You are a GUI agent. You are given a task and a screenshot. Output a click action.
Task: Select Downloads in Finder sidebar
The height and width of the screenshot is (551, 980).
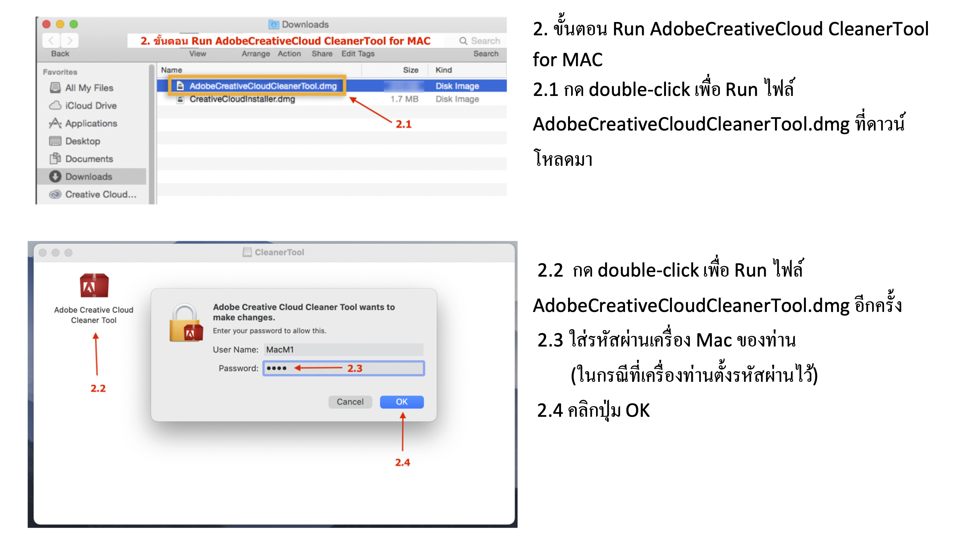(x=89, y=177)
